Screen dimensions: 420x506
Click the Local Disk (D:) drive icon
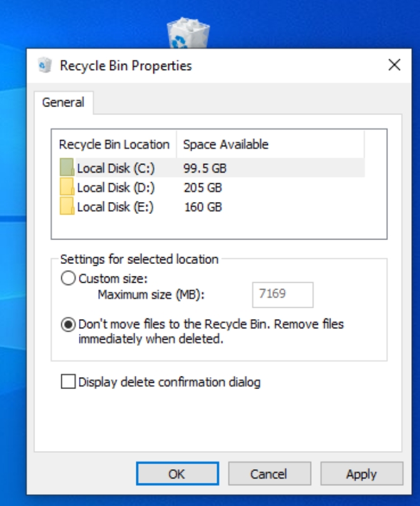click(x=67, y=186)
